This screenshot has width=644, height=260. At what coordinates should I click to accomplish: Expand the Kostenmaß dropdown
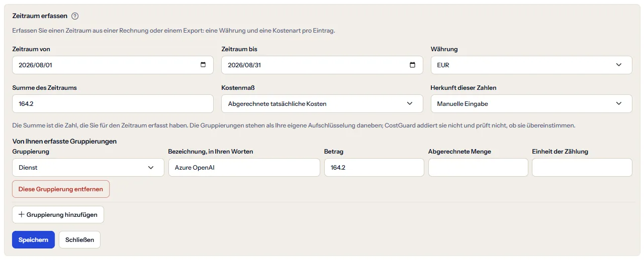tap(322, 103)
